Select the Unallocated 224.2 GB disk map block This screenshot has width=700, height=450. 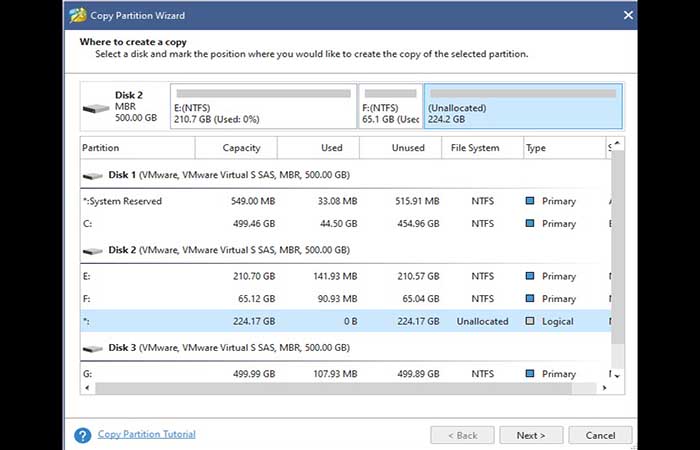523,106
